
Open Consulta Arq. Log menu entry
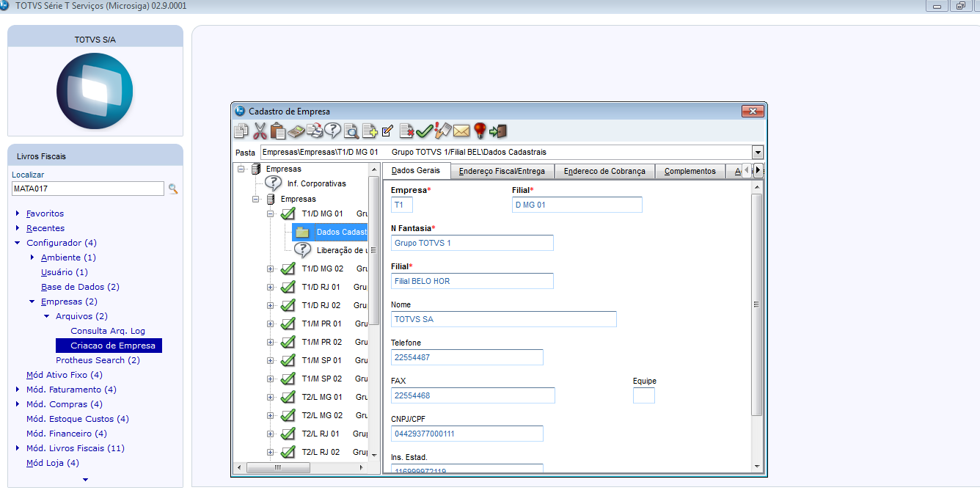click(x=108, y=331)
